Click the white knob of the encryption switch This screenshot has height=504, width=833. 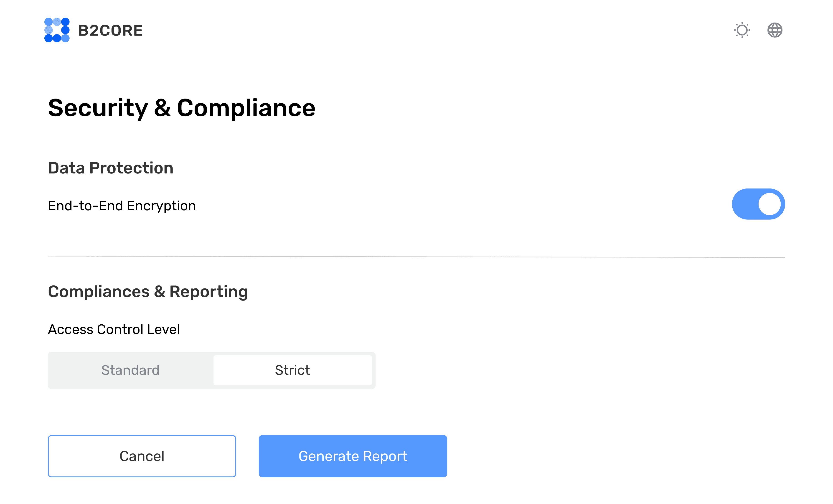coord(770,204)
